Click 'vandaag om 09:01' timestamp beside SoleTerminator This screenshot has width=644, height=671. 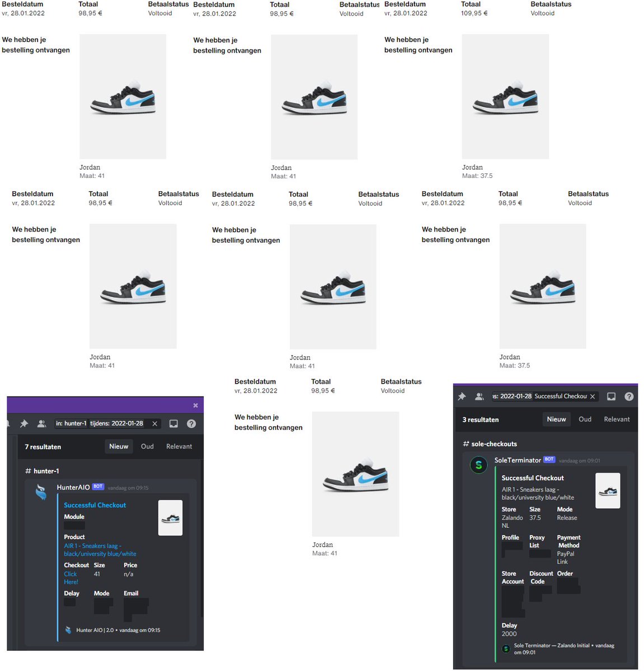[x=579, y=461]
